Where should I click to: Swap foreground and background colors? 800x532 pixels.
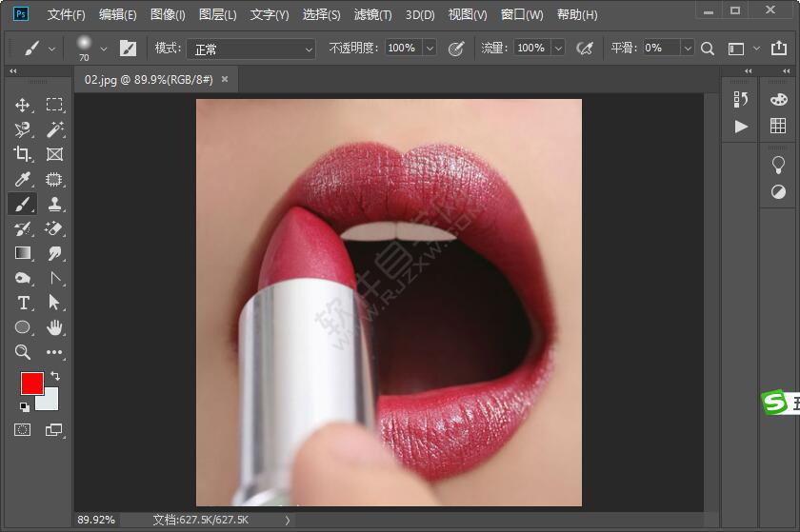[x=55, y=376]
